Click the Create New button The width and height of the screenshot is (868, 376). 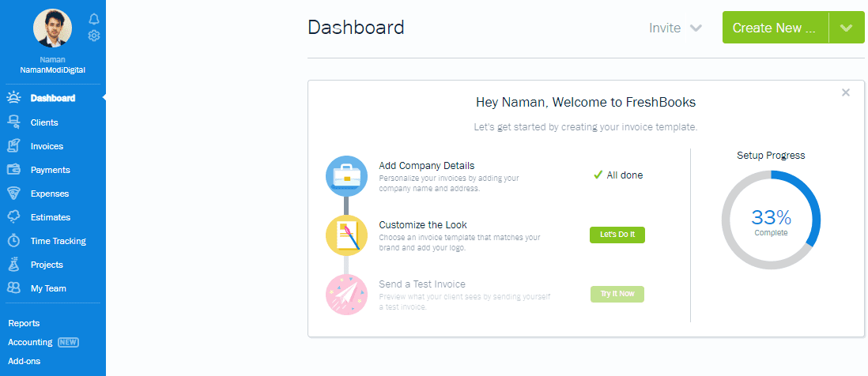pos(774,28)
